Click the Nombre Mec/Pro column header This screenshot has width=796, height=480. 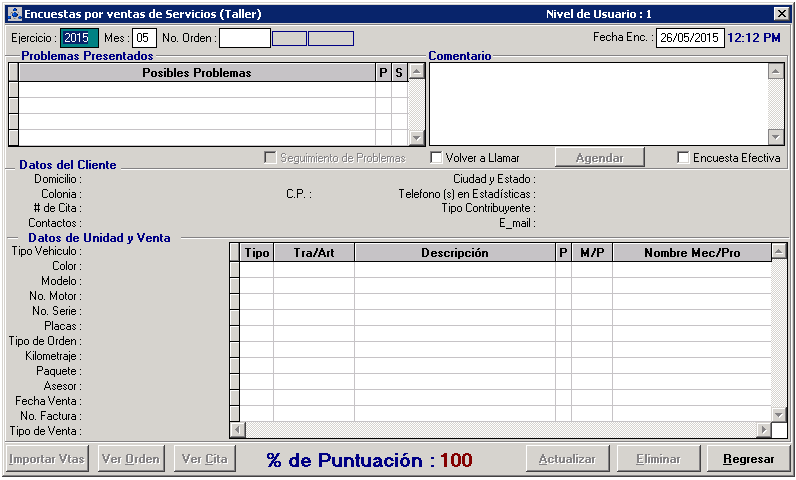tap(691, 253)
